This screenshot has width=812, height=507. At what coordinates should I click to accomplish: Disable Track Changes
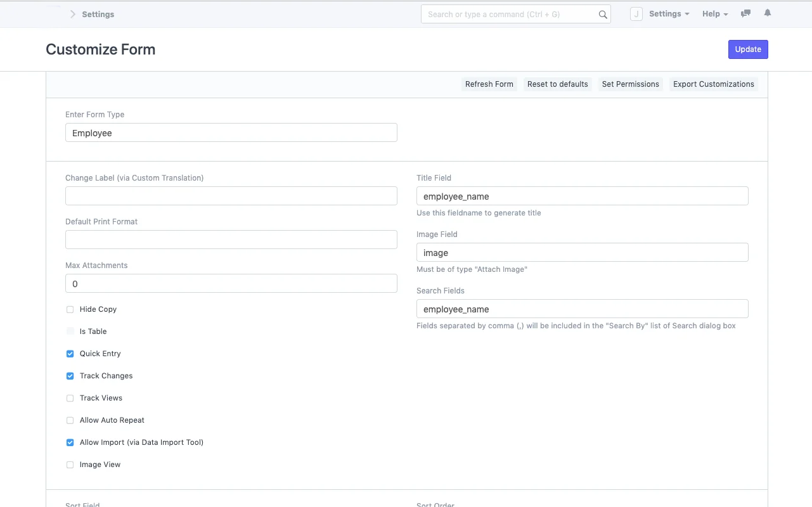(70, 376)
